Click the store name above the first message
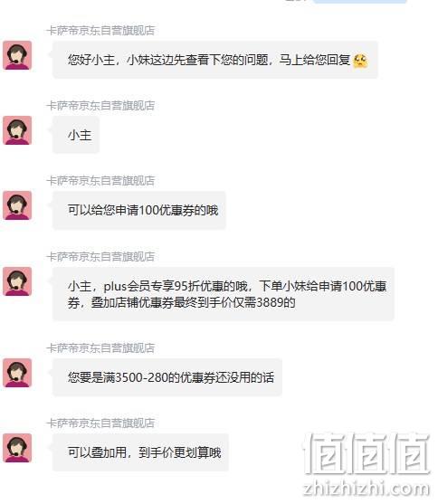This screenshot has width=438, height=504. pyautogui.click(x=100, y=31)
